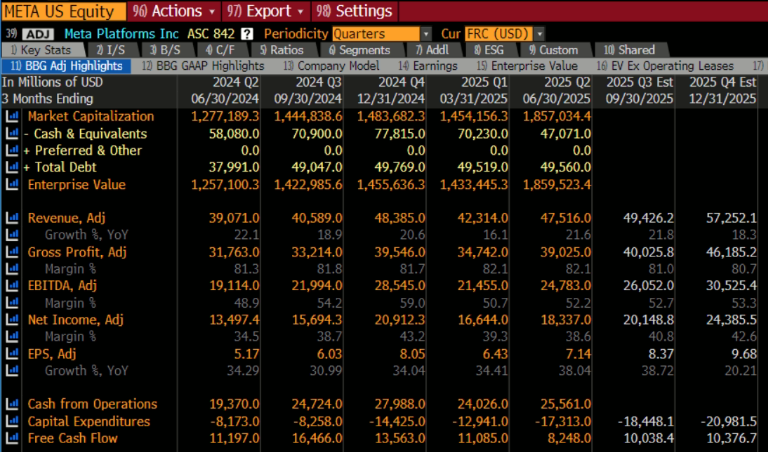Click the META US Equity security field

[x=64, y=12]
